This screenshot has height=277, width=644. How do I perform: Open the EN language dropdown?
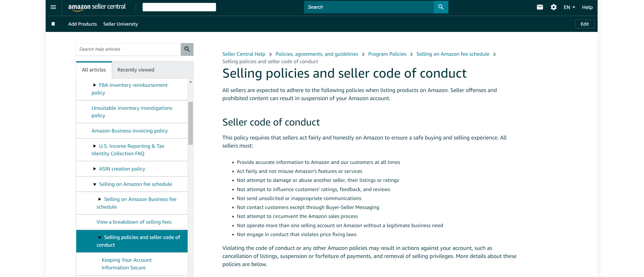click(x=569, y=7)
